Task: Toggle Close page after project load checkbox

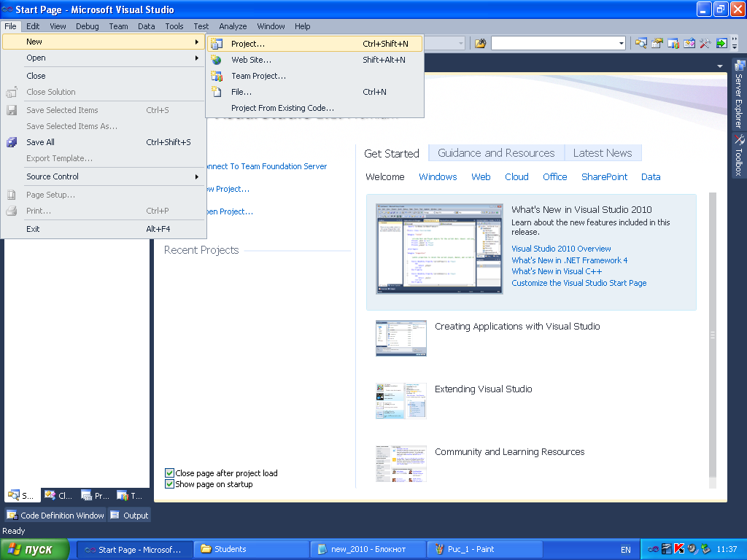Action: 169,472
